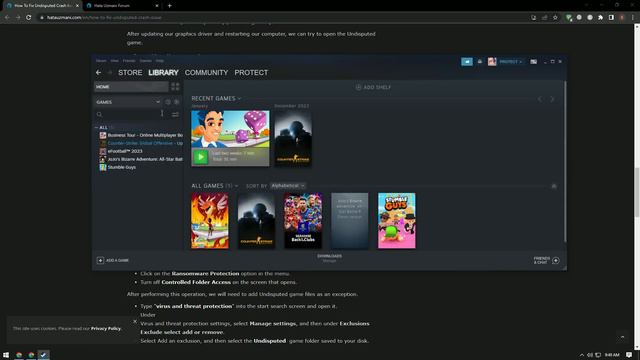Bookmark this page star icon

555,18
